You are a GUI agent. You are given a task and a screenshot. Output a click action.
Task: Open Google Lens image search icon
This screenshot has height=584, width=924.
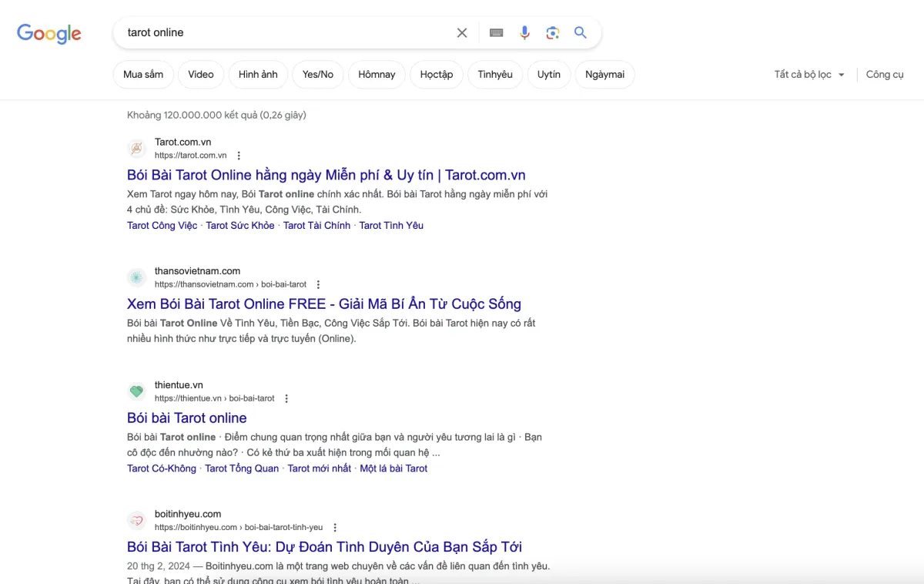click(552, 32)
